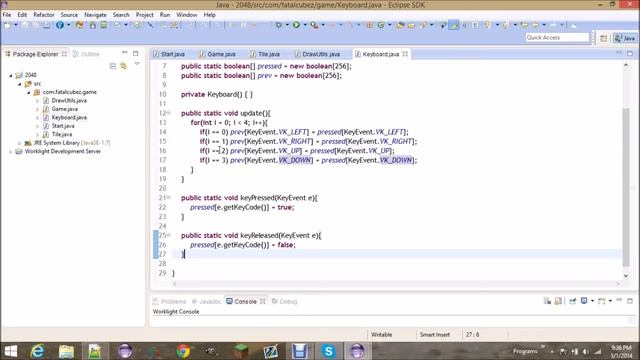Open the Edit menu
The image size is (640, 360).
[x=22, y=15]
